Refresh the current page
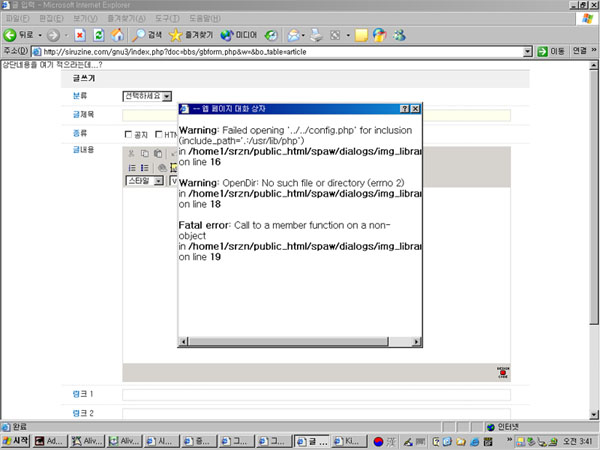 [x=98, y=35]
